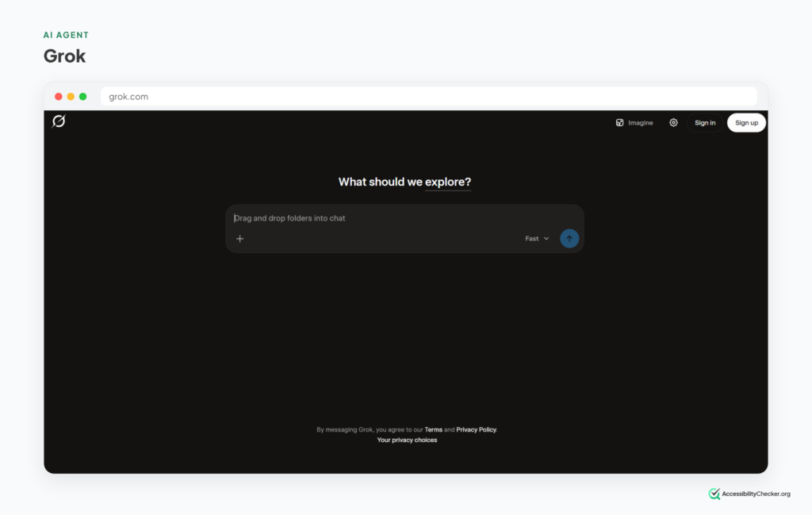Click the red close window dot
Screen dimensions: 812x515
[59, 96]
